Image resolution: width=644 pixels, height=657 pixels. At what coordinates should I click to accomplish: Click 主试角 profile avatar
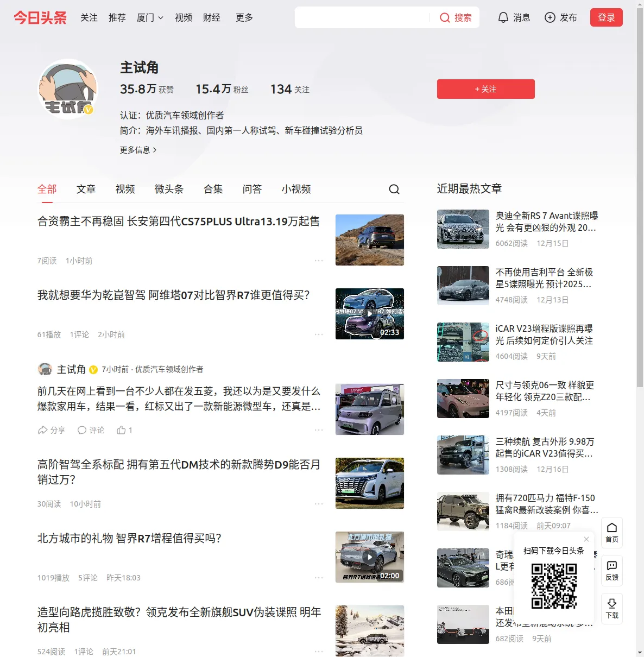[x=68, y=89]
